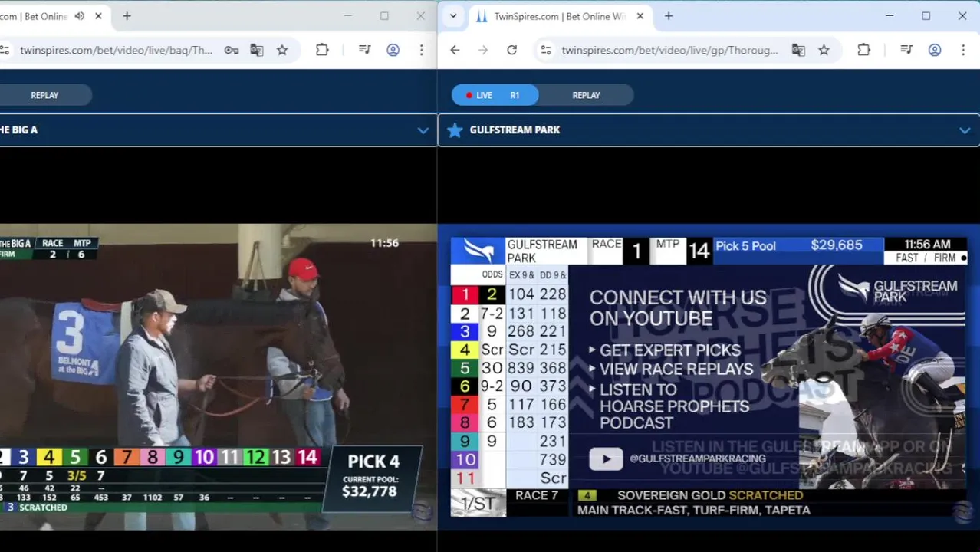
Task: Open extensions puzzle icon in right window
Action: click(863, 50)
